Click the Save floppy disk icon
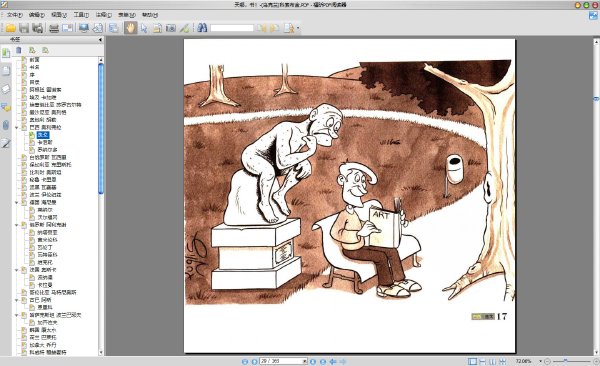 pos(24,28)
